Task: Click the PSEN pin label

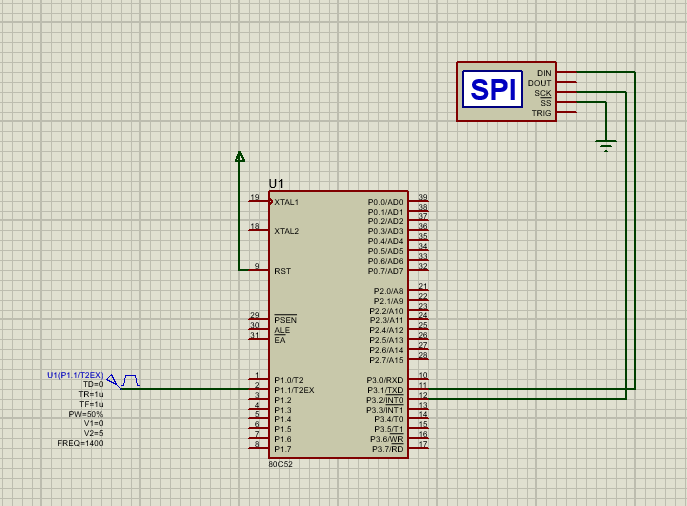Action: point(286,320)
